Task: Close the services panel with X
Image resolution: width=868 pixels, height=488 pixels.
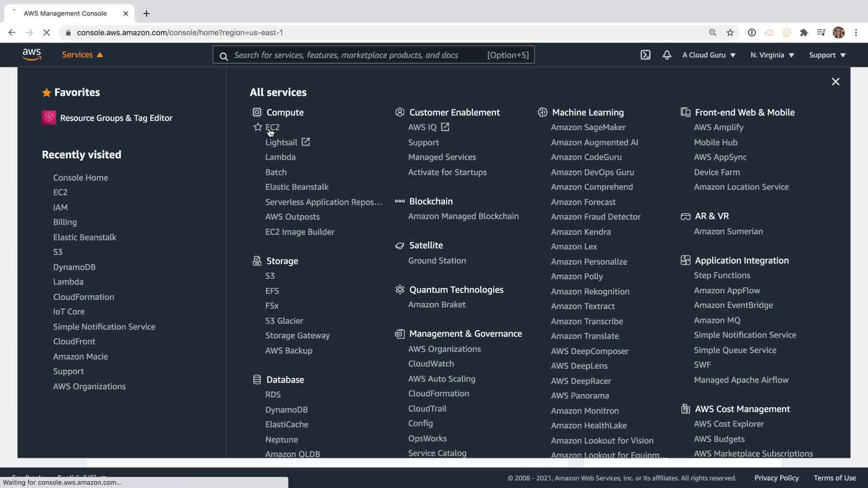Action: [835, 82]
